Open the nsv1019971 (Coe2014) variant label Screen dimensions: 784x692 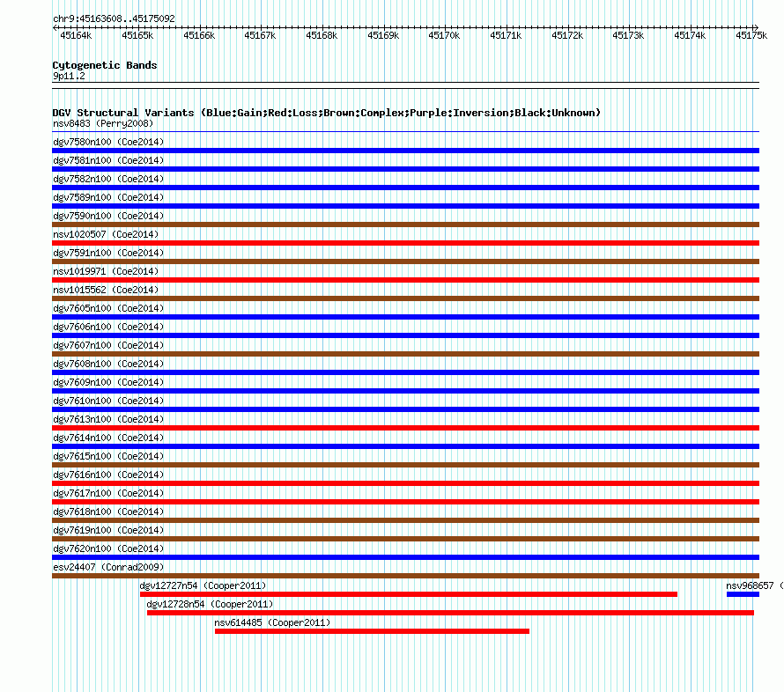[106, 271]
